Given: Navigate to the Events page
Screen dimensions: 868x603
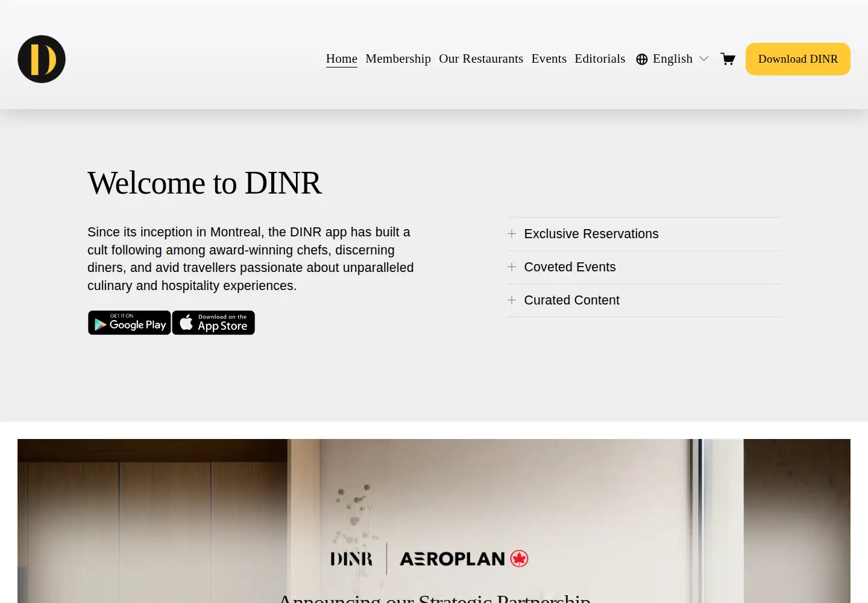Looking at the screenshot, I should click(549, 58).
